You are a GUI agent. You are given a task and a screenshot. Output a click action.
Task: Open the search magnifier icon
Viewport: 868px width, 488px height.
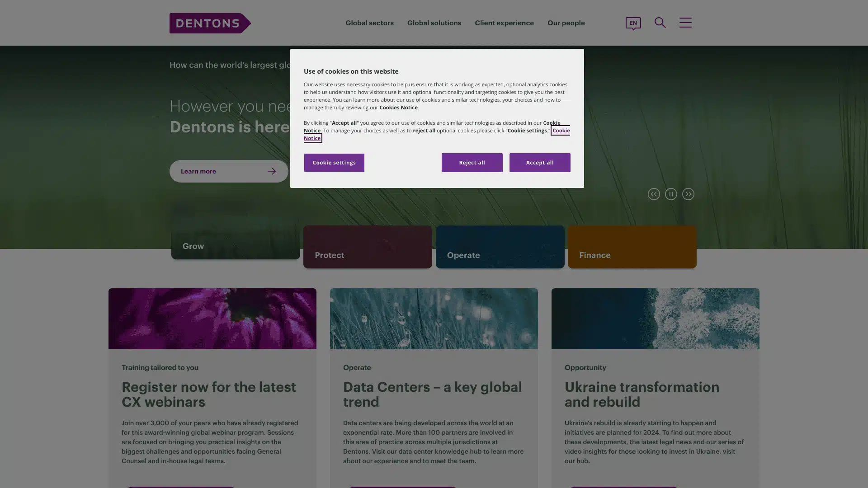(x=660, y=23)
